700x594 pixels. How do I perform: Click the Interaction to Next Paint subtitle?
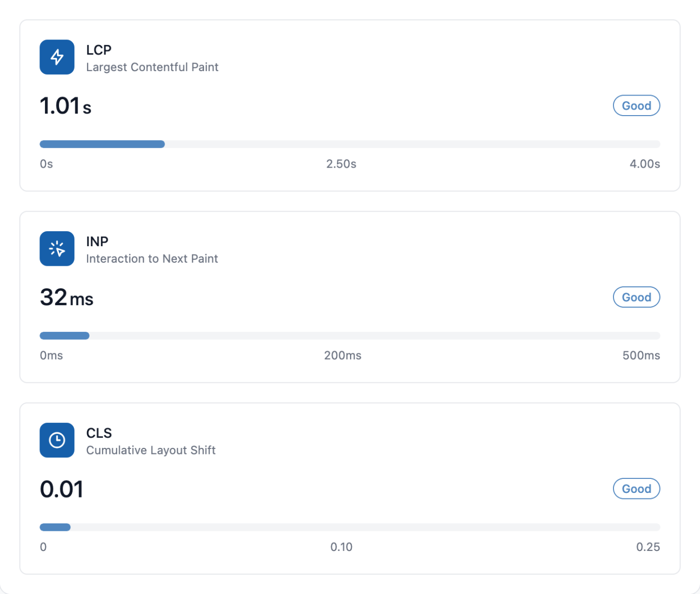pyautogui.click(x=152, y=259)
